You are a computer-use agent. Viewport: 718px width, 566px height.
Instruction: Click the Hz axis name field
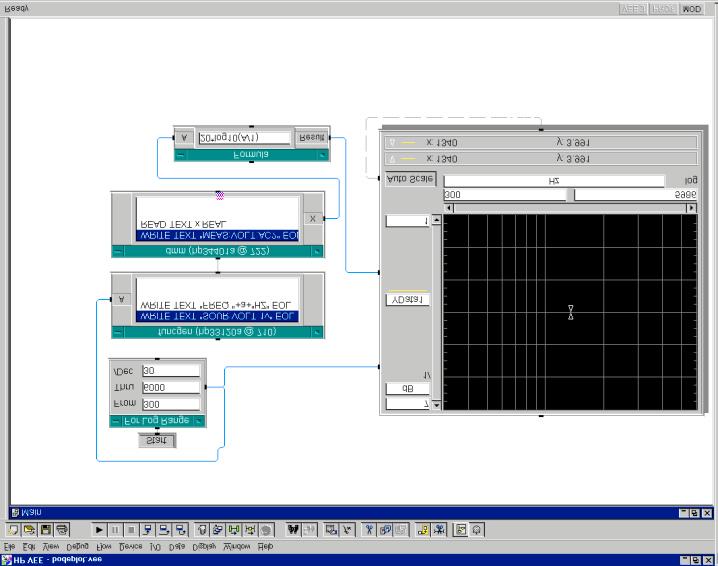click(x=554, y=181)
